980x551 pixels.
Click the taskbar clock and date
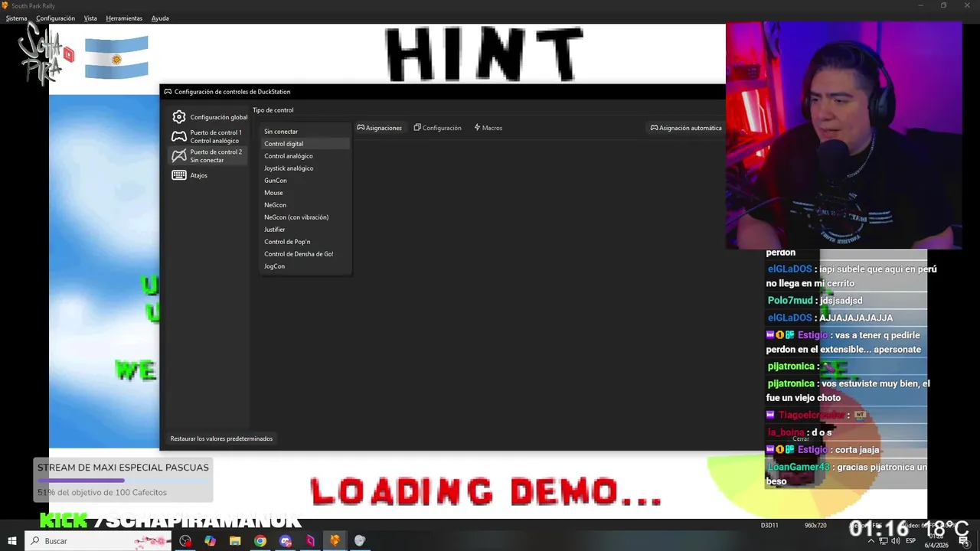tap(936, 541)
